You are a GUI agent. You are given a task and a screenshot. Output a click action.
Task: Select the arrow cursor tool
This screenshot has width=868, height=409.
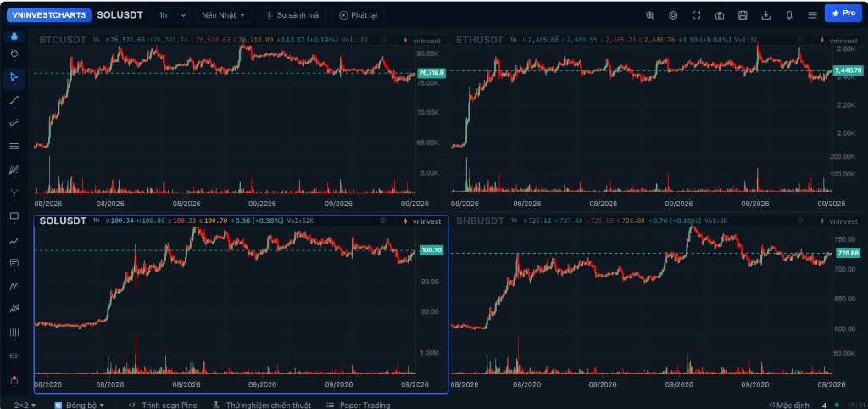pyautogui.click(x=14, y=77)
